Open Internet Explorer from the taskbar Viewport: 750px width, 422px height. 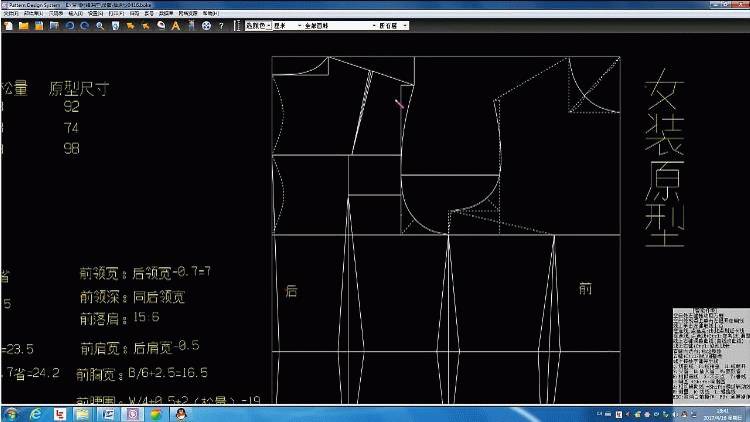[35, 414]
